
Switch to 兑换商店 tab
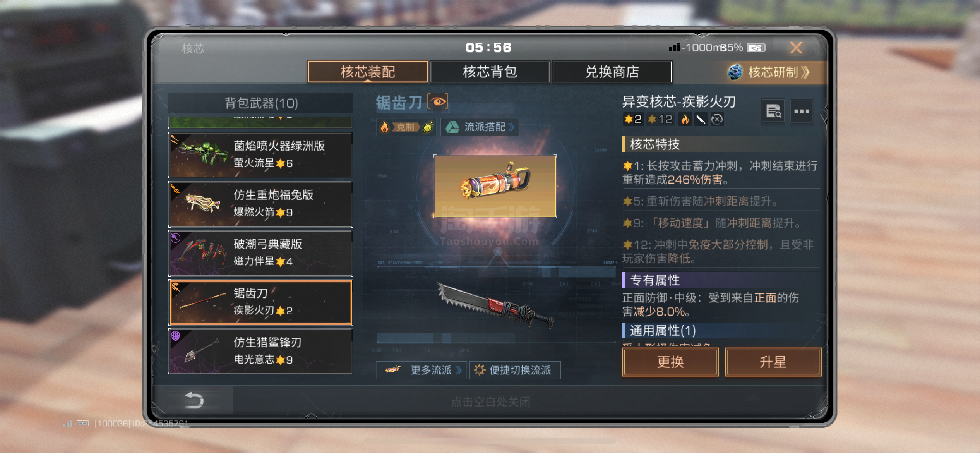coord(612,72)
